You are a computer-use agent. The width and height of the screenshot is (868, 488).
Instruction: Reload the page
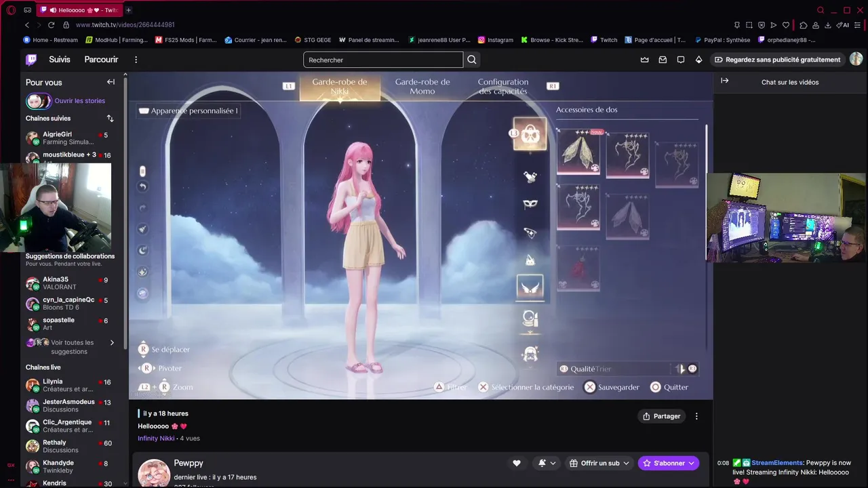(x=52, y=25)
